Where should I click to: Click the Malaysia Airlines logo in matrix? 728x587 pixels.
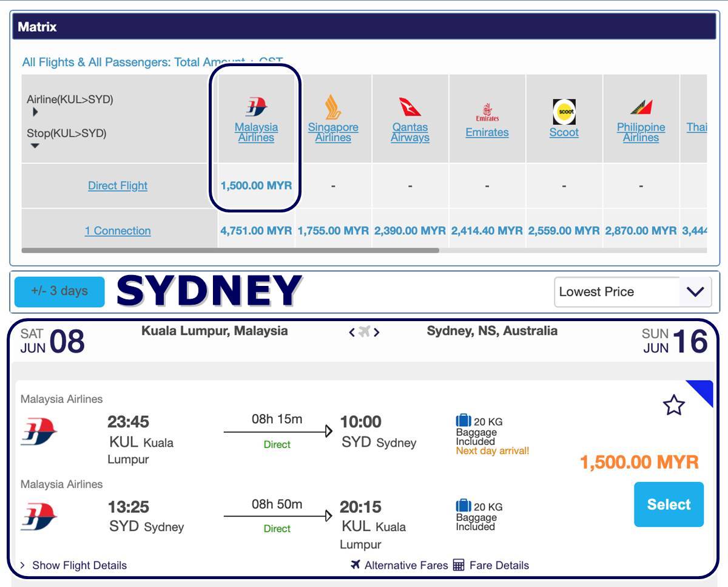click(257, 107)
